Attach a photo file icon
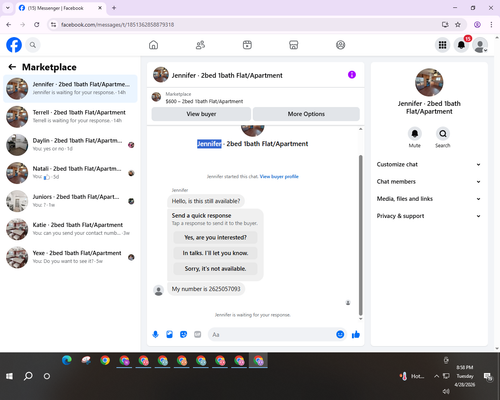 (169, 334)
